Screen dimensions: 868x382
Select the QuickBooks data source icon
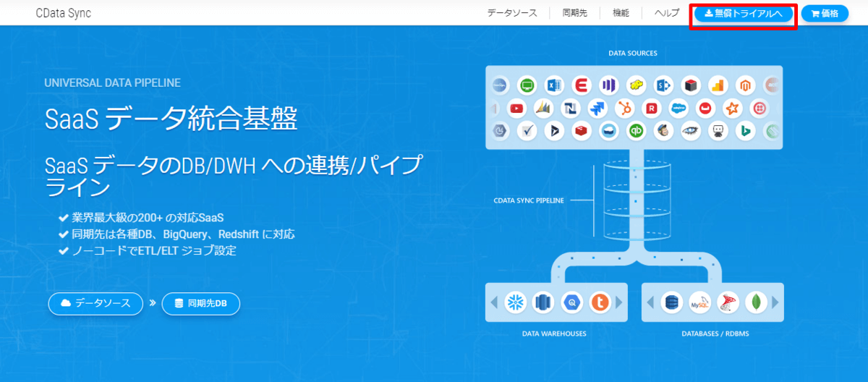(637, 131)
